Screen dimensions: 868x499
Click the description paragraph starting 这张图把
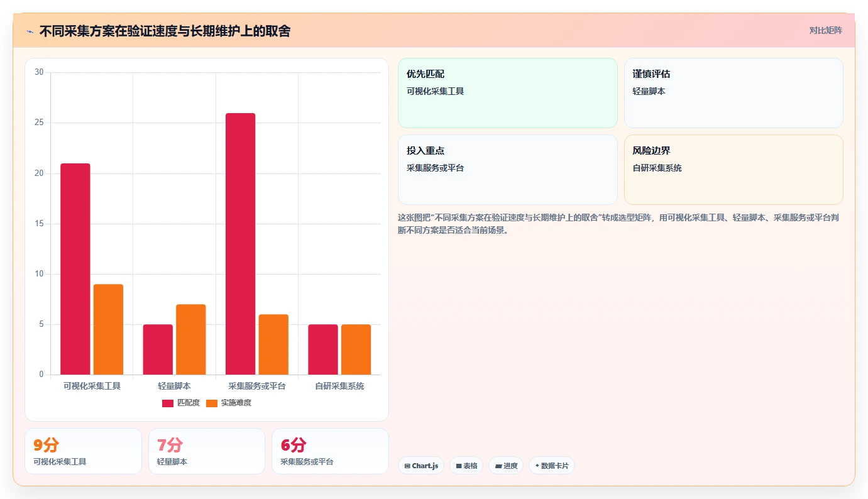618,224
